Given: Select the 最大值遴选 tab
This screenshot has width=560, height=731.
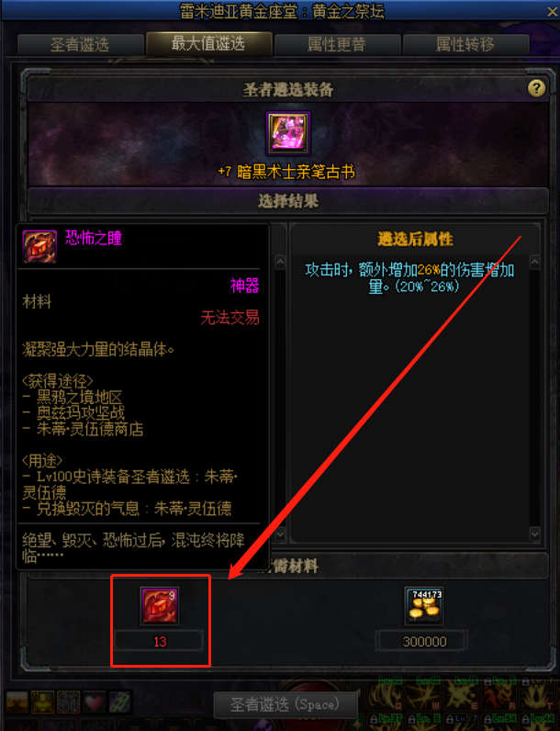Looking at the screenshot, I should [208, 44].
